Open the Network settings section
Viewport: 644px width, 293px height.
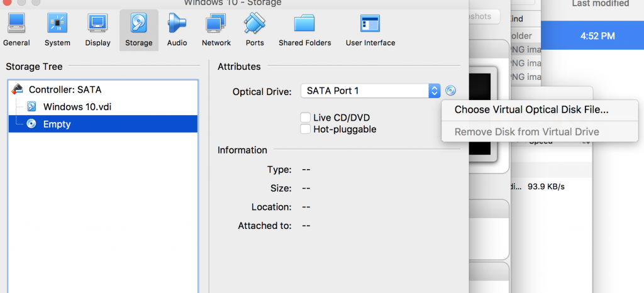point(216,30)
